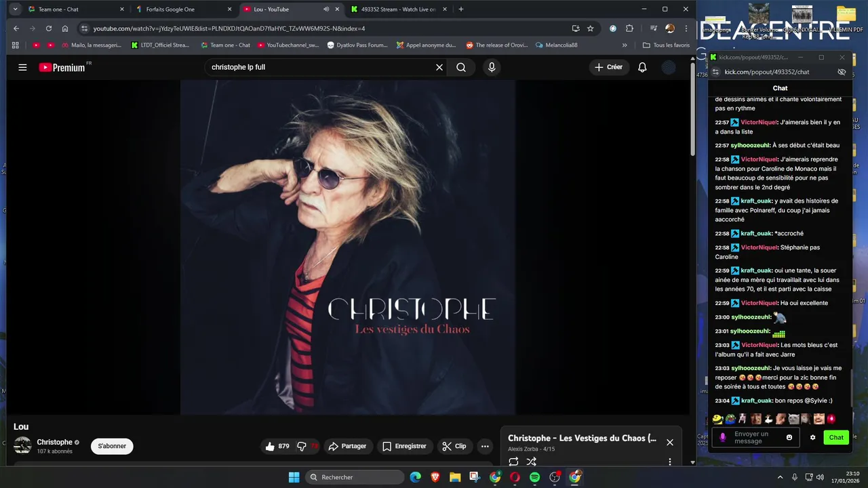Click the YouTube search input field
This screenshot has height=488, width=868.
click(319, 67)
